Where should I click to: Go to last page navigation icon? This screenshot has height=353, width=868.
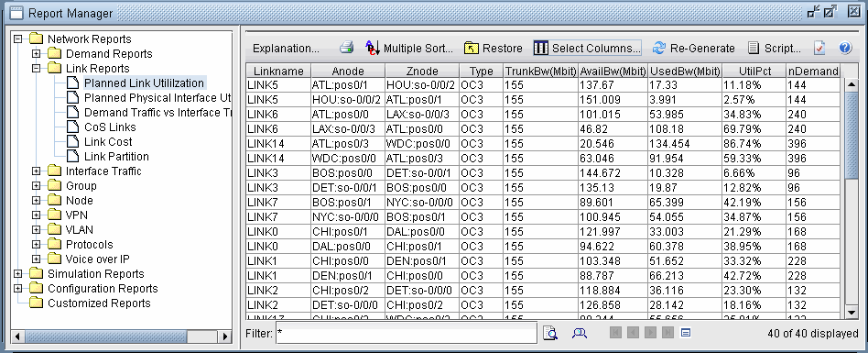pos(668,333)
